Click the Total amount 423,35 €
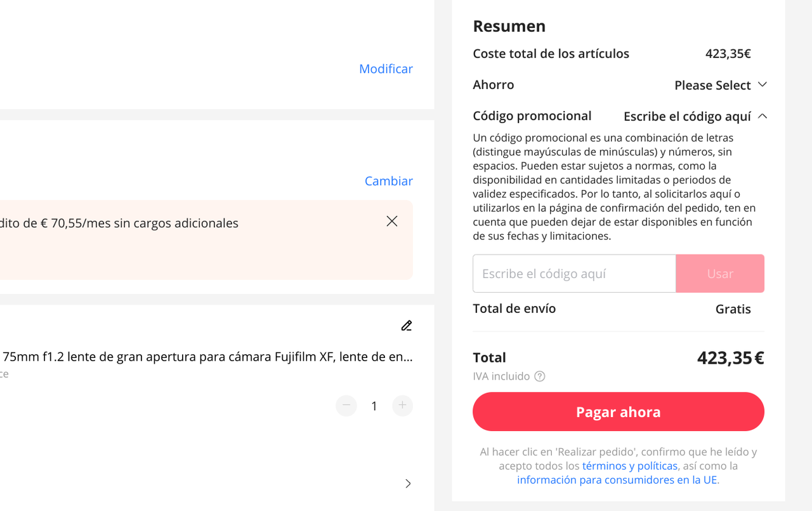This screenshot has width=812, height=511. coord(730,358)
